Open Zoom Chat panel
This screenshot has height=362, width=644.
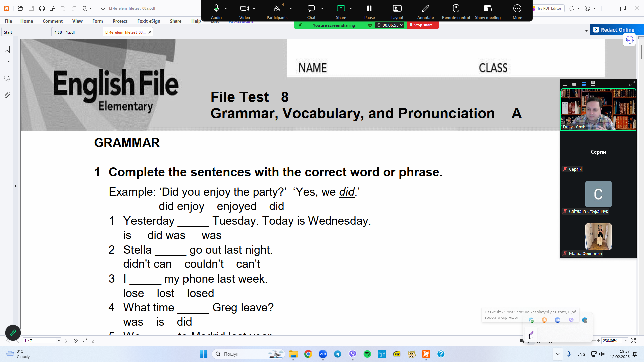pos(311,11)
